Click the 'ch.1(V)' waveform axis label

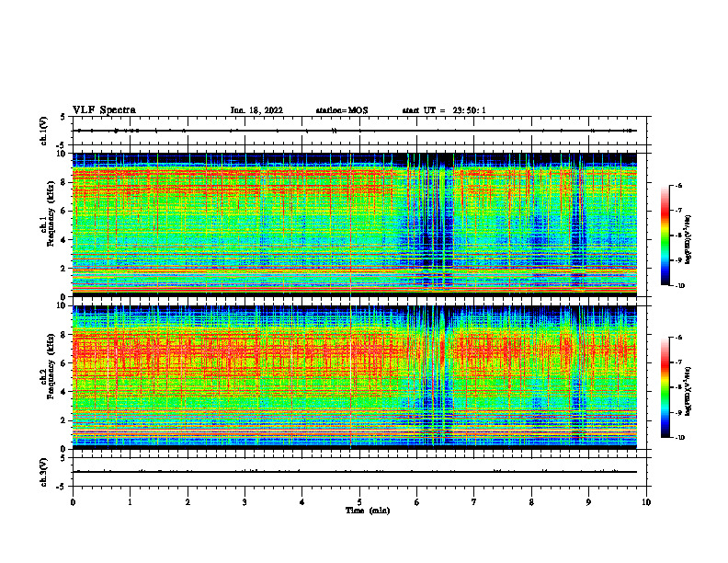coord(44,131)
